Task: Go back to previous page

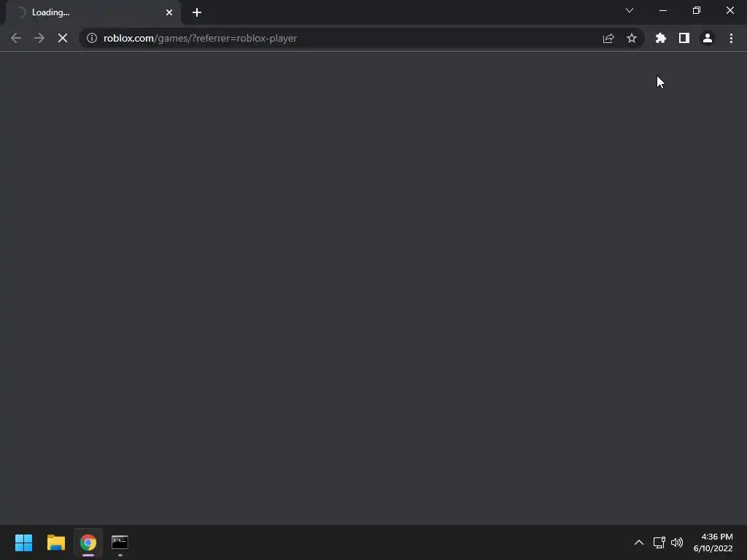Action: 16,38
